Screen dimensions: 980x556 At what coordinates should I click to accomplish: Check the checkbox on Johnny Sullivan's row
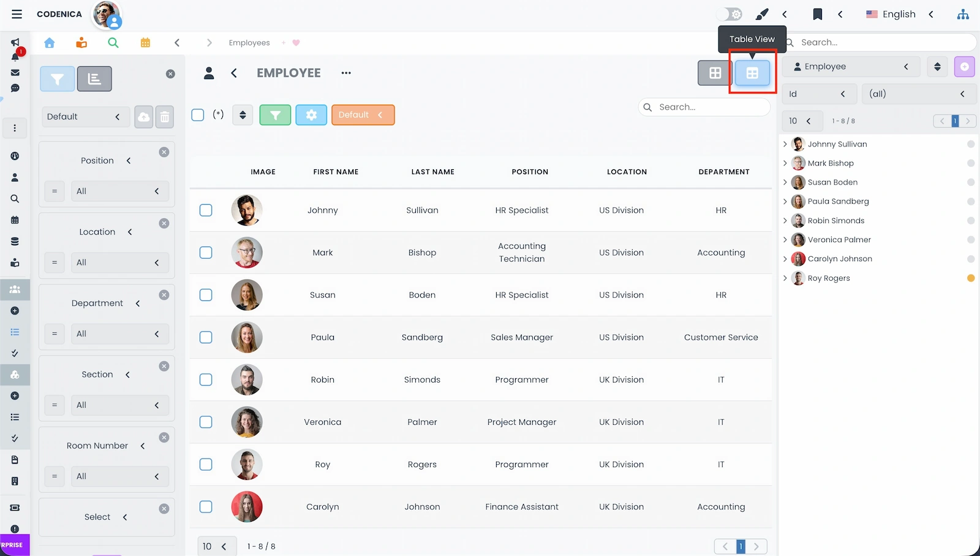(x=206, y=210)
